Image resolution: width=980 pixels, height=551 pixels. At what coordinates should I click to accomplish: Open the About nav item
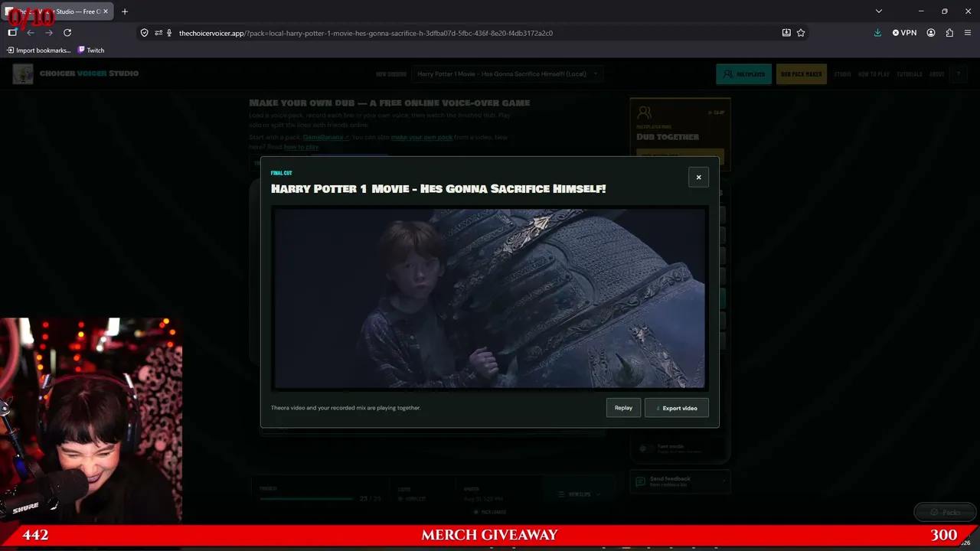tap(936, 74)
